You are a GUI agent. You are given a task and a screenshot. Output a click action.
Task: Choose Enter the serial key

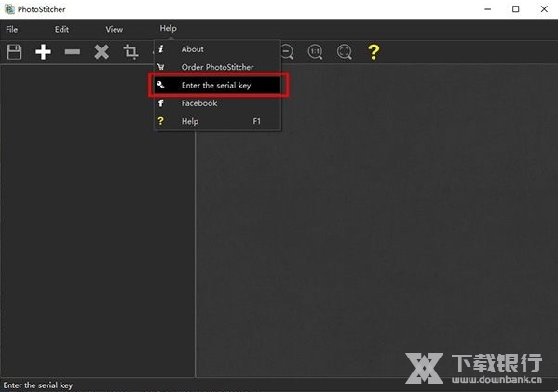pos(216,86)
